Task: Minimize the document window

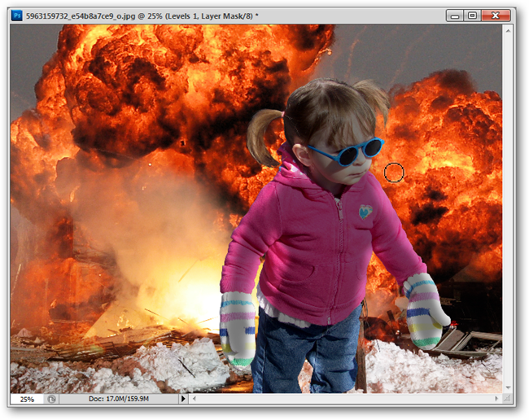Action: coord(455,15)
